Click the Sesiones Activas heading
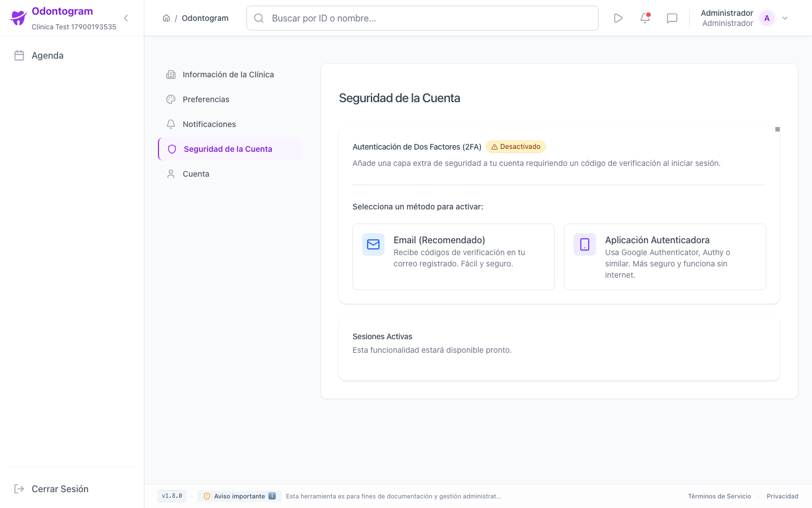Viewport: 812px width, 508px height. tap(382, 336)
